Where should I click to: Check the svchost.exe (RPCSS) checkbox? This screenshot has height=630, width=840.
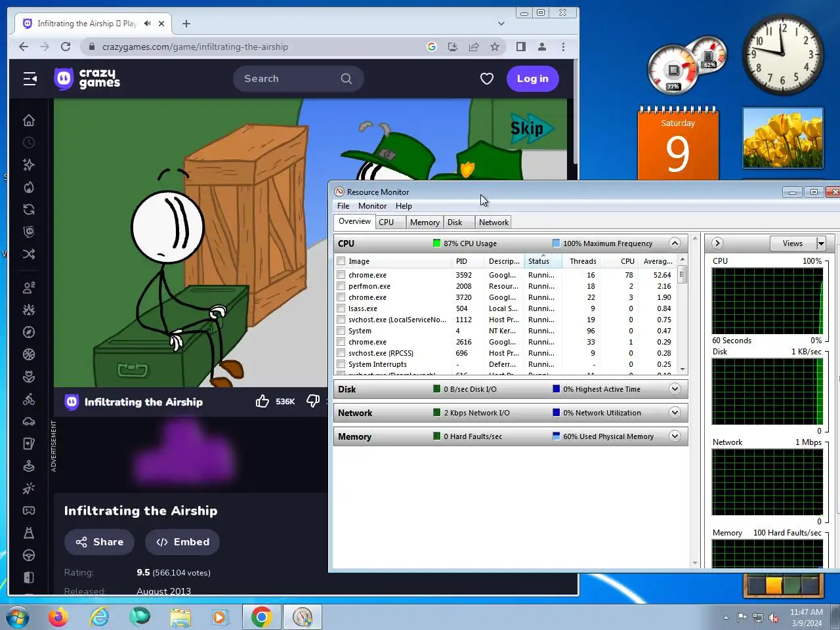(x=341, y=353)
